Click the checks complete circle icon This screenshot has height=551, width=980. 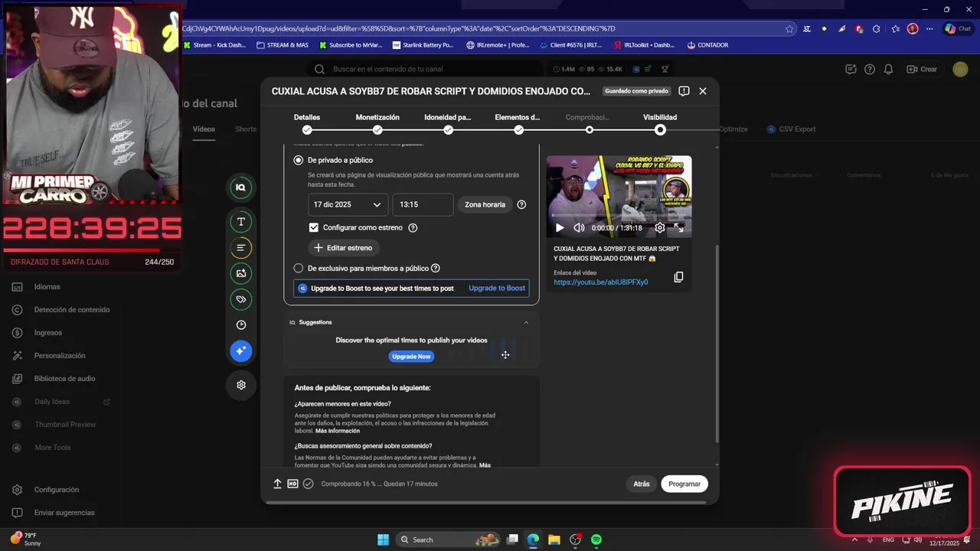(308, 484)
